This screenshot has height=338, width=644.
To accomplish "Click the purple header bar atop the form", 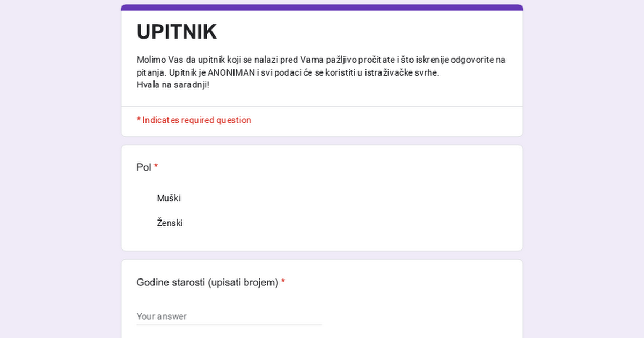I will pyautogui.click(x=322, y=8).
